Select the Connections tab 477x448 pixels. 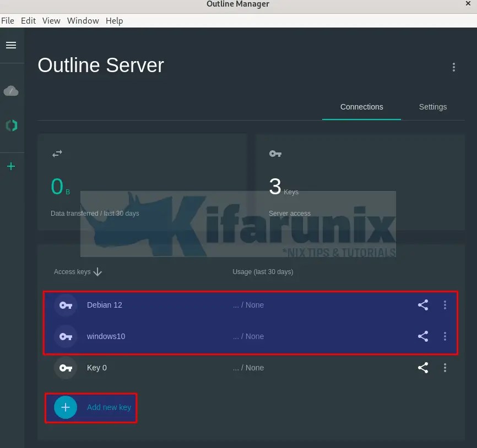tap(361, 107)
